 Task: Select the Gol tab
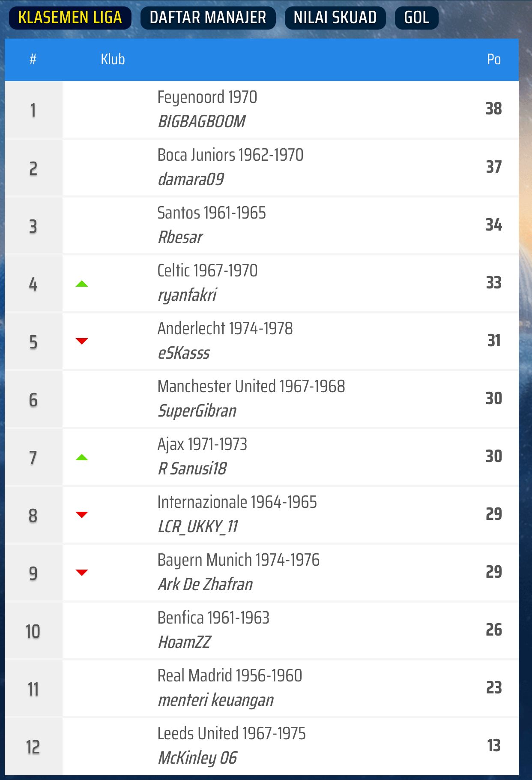tap(416, 18)
